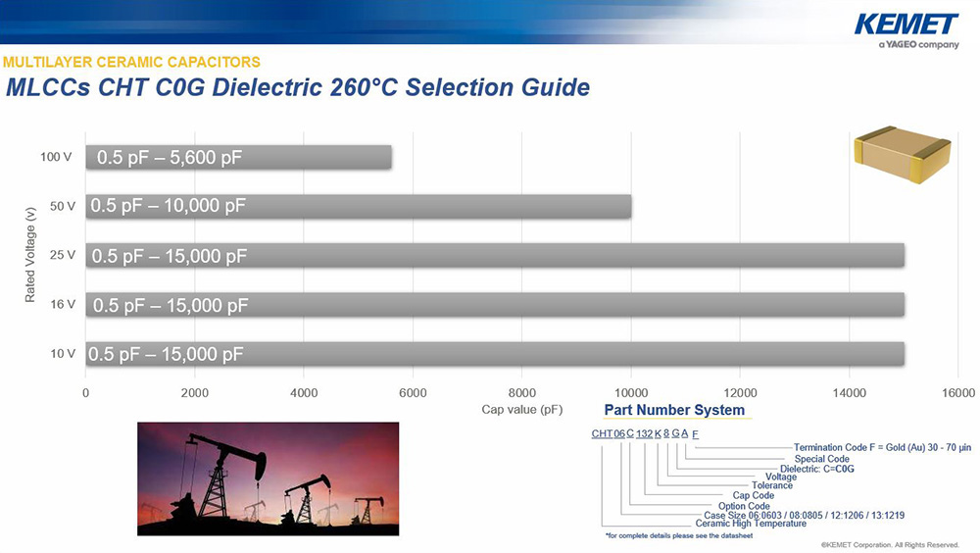This screenshot has height=553, width=980.
Task: Click the 10 V rated voltage bar
Action: [x=494, y=353]
